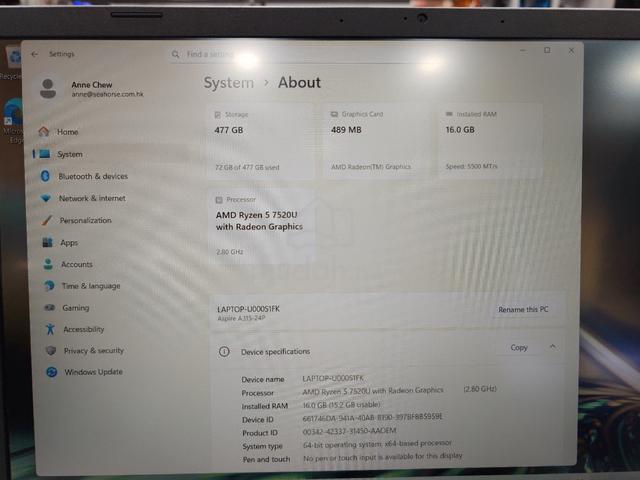Select the Speed: 5500 MT/s text

click(x=471, y=166)
